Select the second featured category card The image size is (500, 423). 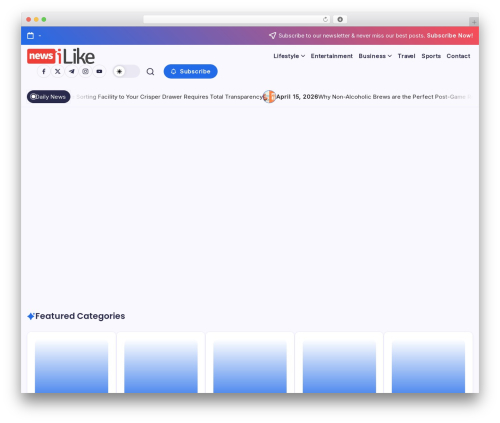click(x=161, y=363)
